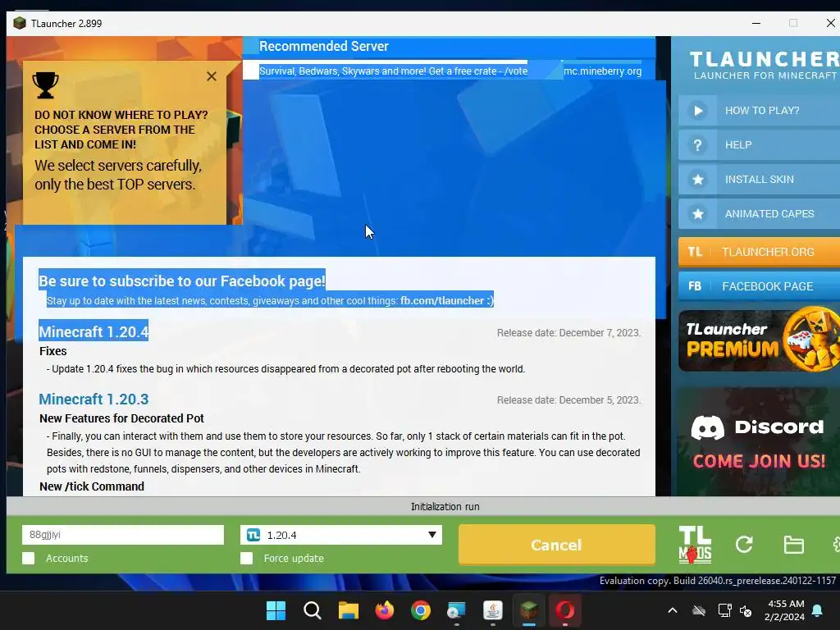840x630 pixels.
Task: Click the Fixes subheading
Action: pos(53,351)
